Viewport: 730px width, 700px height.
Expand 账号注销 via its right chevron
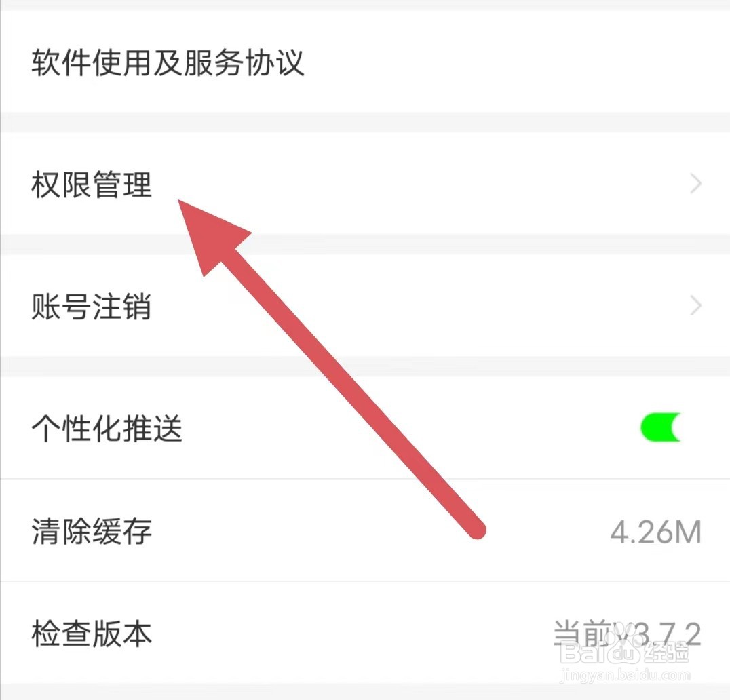point(695,306)
